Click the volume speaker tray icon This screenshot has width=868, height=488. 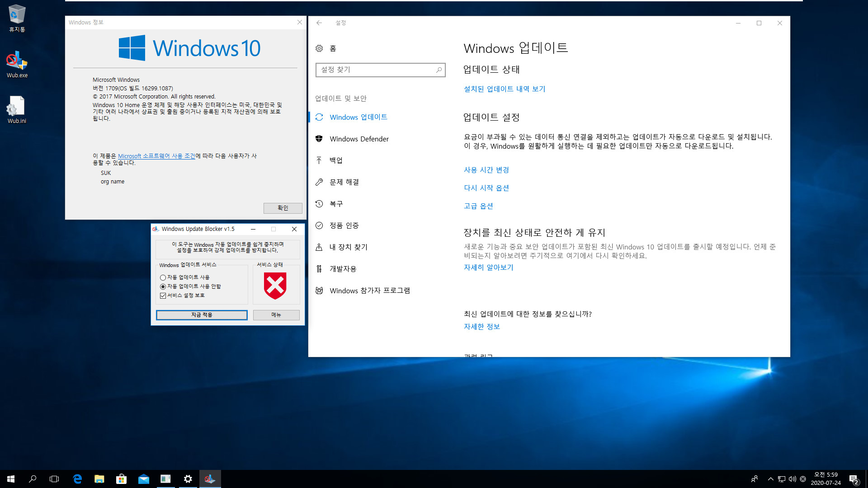tap(792, 479)
